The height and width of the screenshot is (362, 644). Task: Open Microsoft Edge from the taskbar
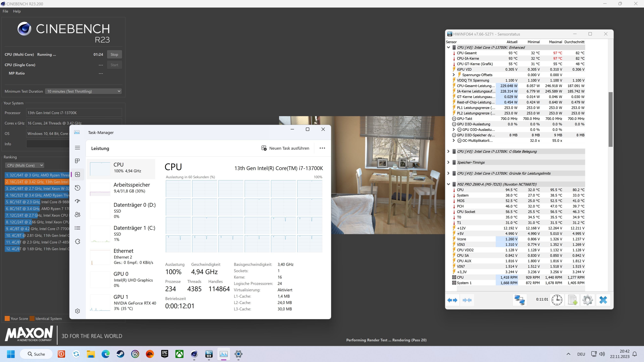pos(105,354)
